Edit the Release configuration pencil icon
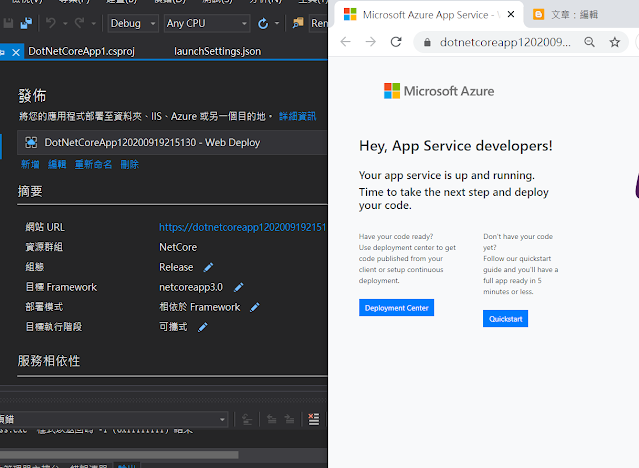Image resolution: width=639 pixels, height=468 pixels. point(209,267)
